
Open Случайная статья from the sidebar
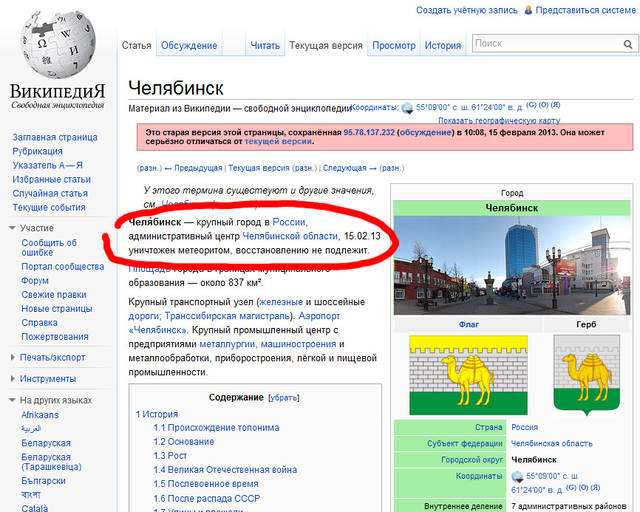coord(50,193)
